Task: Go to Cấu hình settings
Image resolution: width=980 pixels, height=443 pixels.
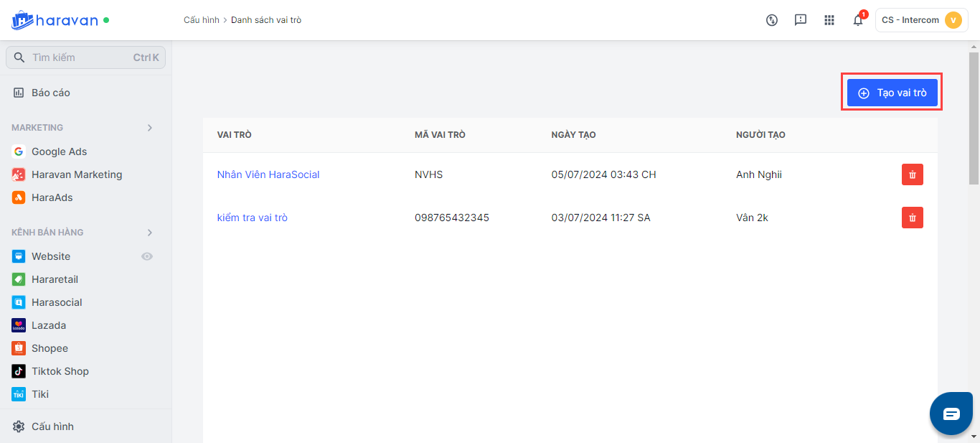Action: (52, 426)
